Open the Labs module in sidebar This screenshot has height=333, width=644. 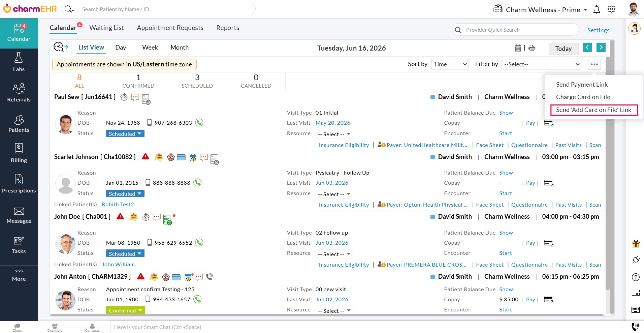click(19, 62)
